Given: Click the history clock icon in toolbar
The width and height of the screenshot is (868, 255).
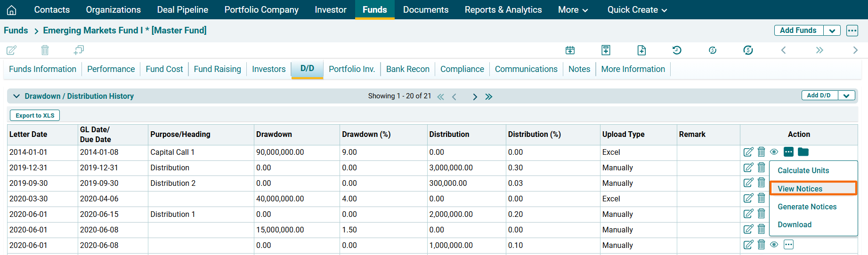Looking at the screenshot, I should (x=677, y=50).
